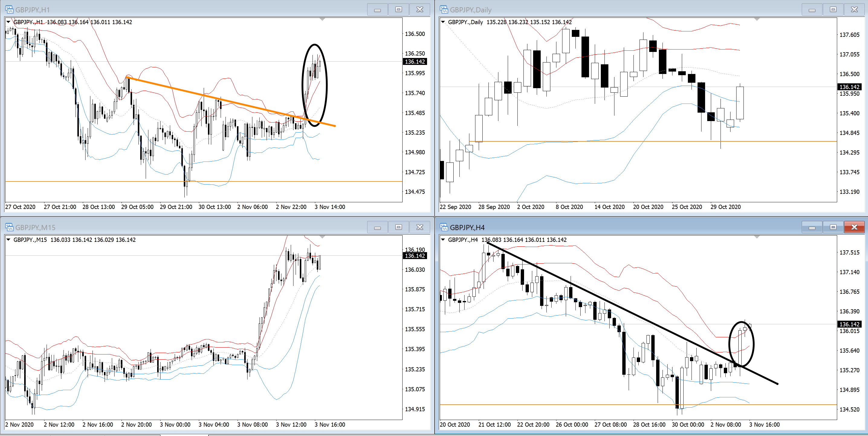This screenshot has width=868, height=436.
Task: Maximize the GBPJPY,M15 chart window
Action: [398, 227]
